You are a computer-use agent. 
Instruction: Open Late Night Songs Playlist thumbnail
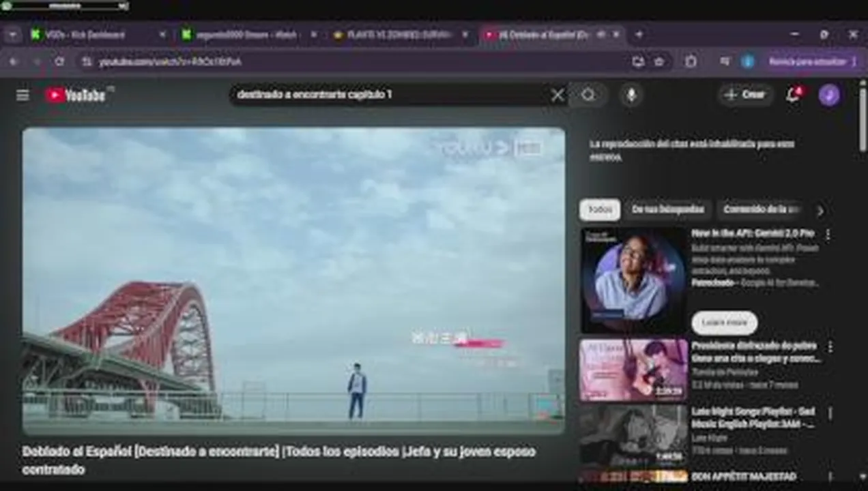click(x=634, y=436)
